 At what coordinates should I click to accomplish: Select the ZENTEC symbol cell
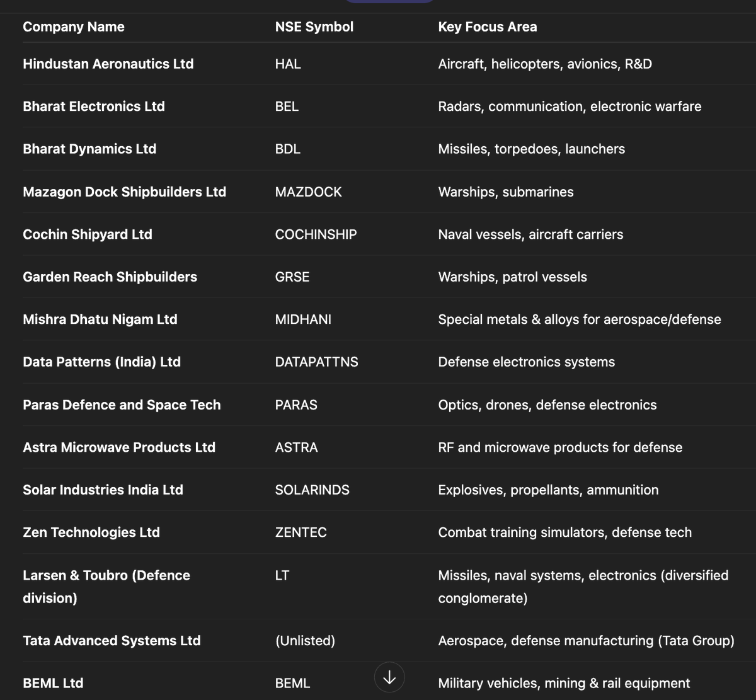click(301, 532)
